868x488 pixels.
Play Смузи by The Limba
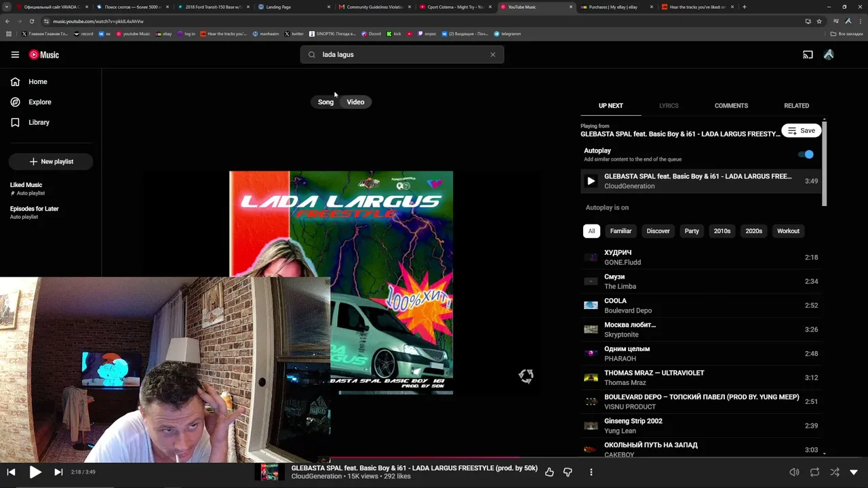(x=701, y=281)
